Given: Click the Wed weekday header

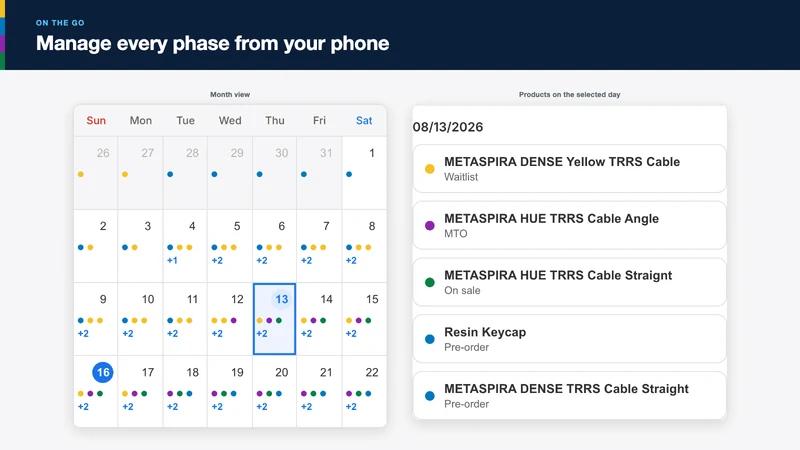Looking at the screenshot, I should pos(230,120).
